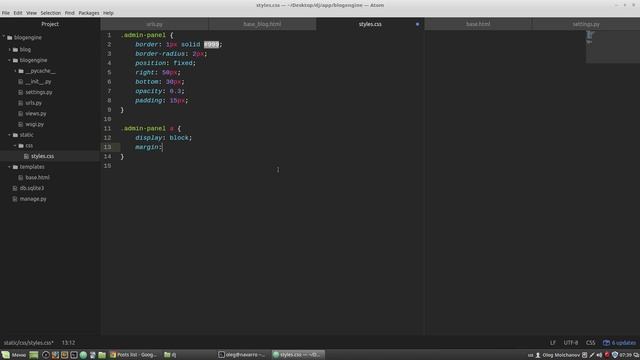Viewport: 640px width, 360px height.
Task: Open the Menu button in the taskbar
Action: (14, 355)
